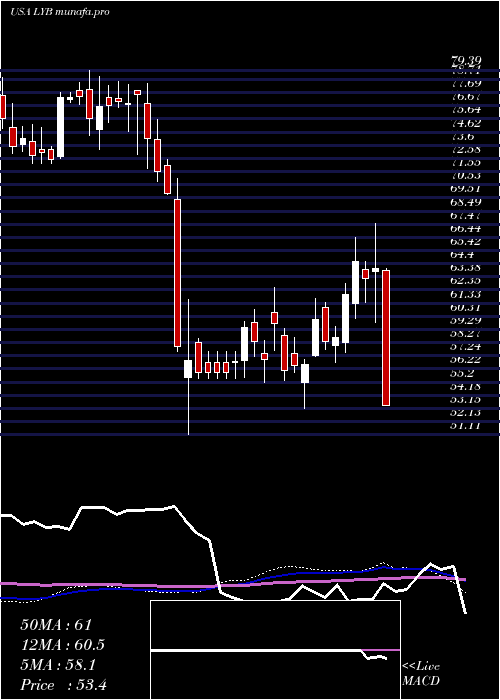Select the 74.62 price axis label
The width and height of the screenshot is (500, 700).
pos(465,123)
